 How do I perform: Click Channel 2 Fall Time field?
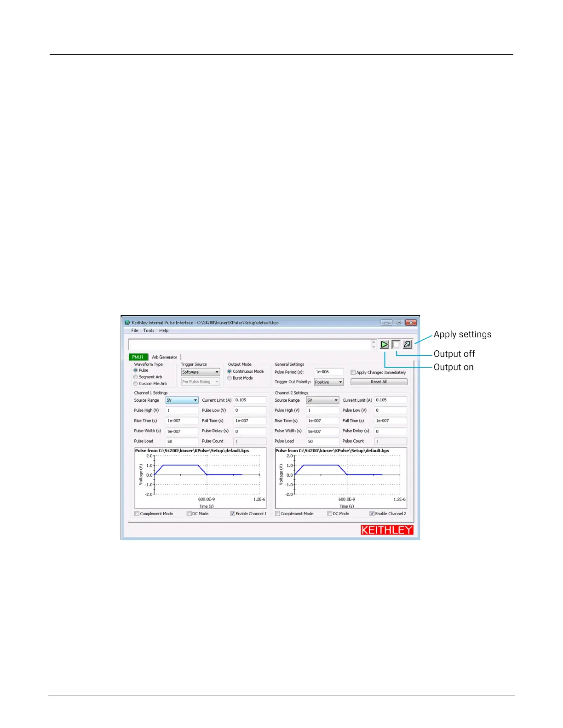[x=391, y=421]
